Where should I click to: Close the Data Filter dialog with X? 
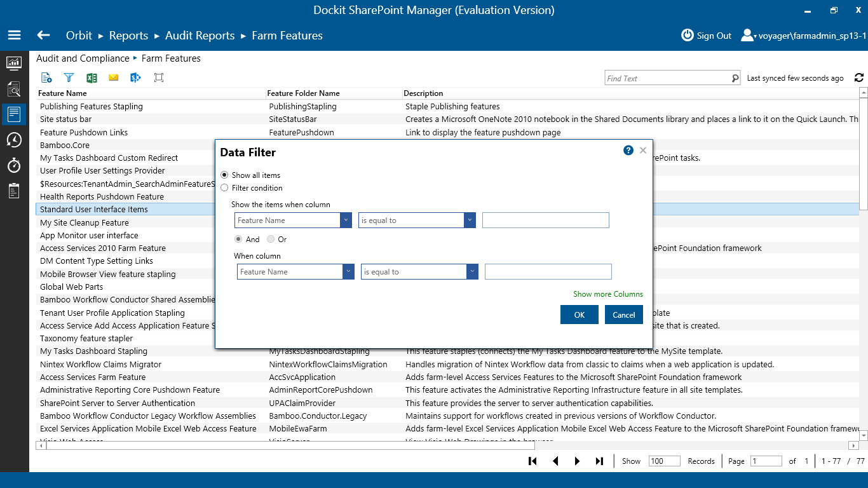coord(643,151)
